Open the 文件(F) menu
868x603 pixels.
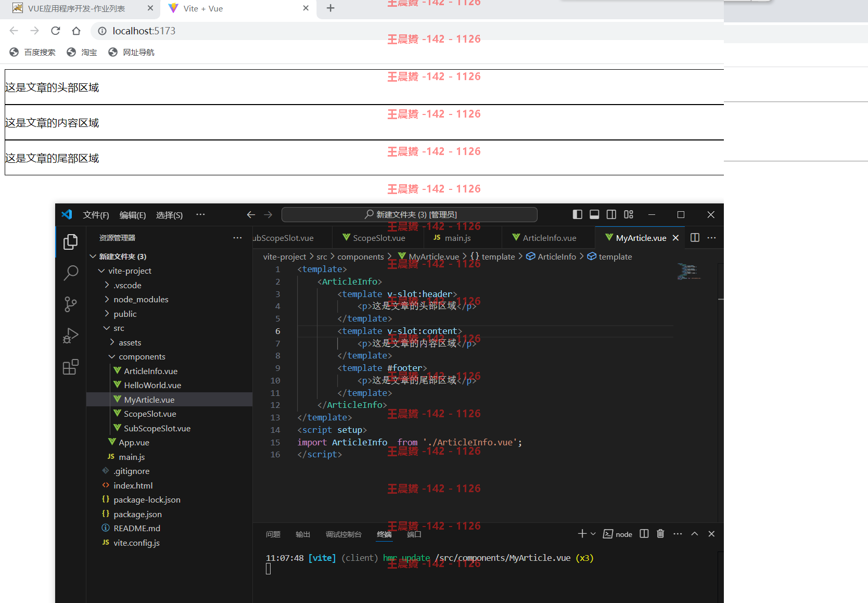(x=96, y=215)
